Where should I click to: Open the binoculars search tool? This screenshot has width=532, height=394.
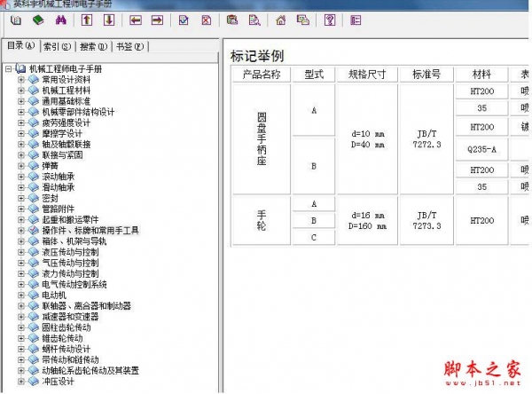60,20
